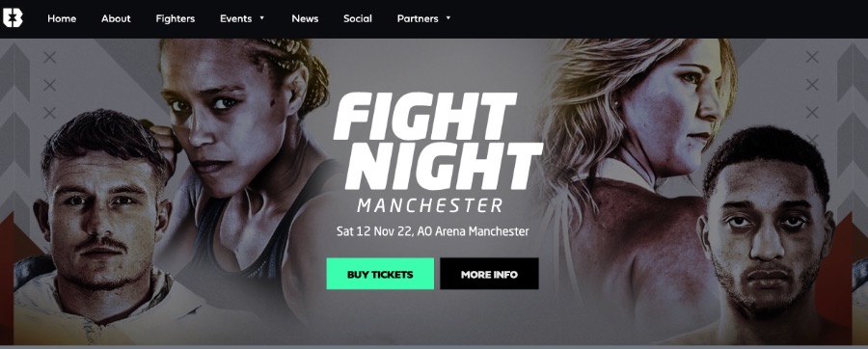Viewport: 868px width, 349px height.
Task: Click the Fight Night title text
Action: click(437, 141)
